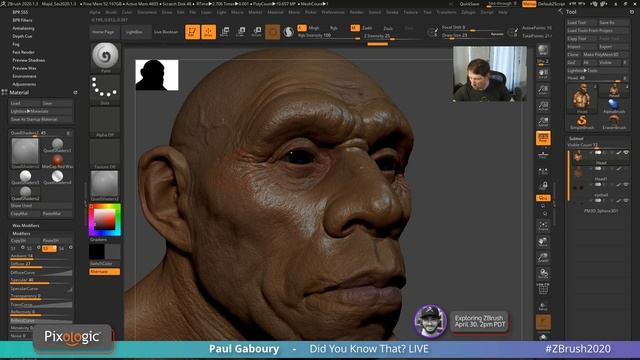Open the Brush menu
Screen dimensions: 640x360
point(111,12)
